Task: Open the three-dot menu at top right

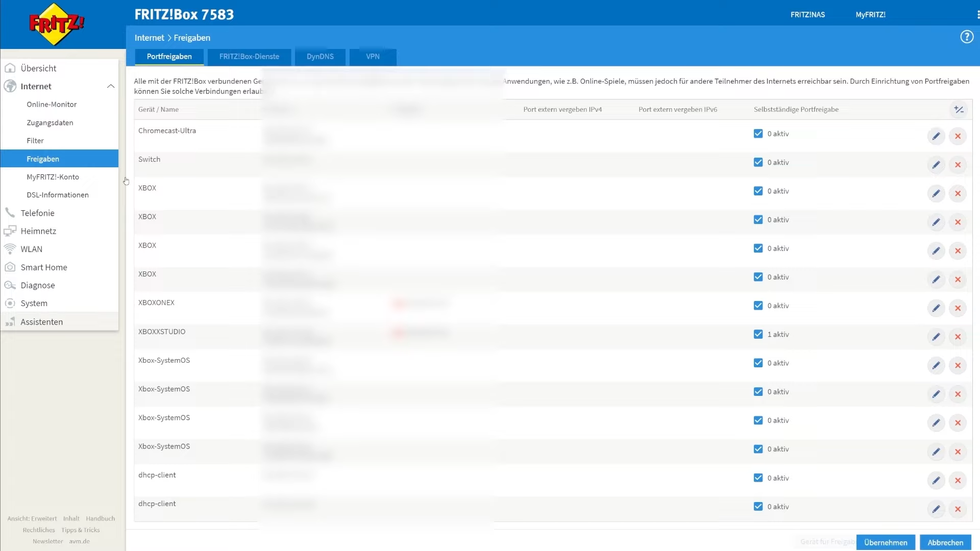Action: pos(977,15)
